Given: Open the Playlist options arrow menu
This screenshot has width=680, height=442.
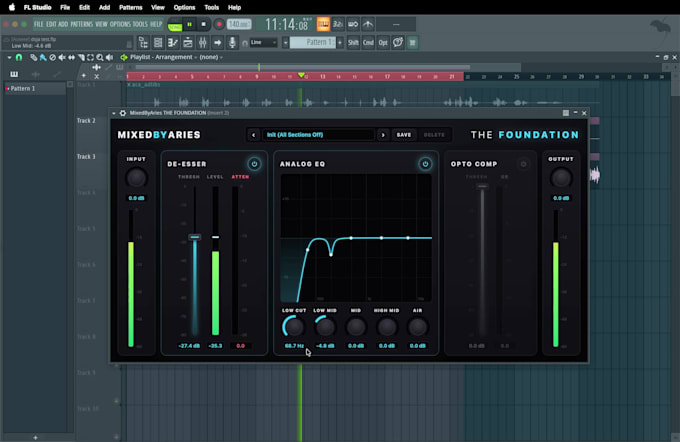Looking at the screenshot, I should click(9, 57).
